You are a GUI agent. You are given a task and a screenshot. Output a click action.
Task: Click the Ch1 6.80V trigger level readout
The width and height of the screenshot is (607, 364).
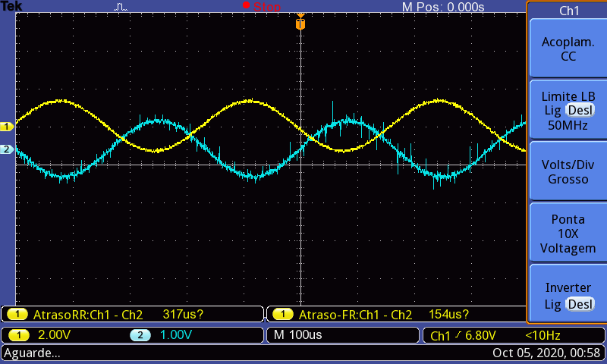[463, 335]
